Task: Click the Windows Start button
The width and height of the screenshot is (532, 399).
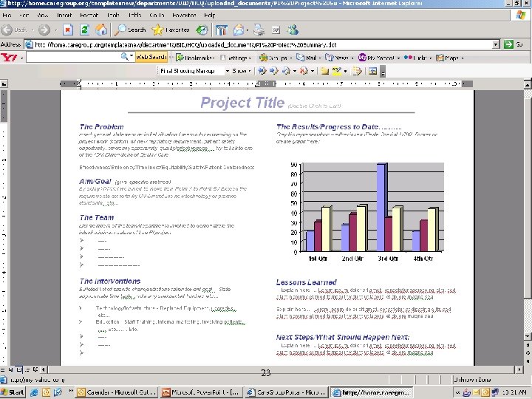Action: pos(13,392)
